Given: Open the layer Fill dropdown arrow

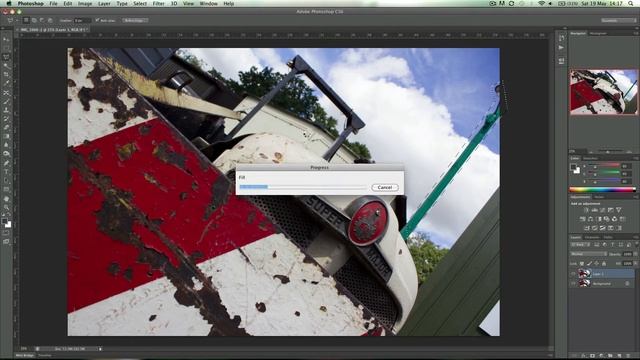Looking at the screenshot, I should click(x=635, y=264).
